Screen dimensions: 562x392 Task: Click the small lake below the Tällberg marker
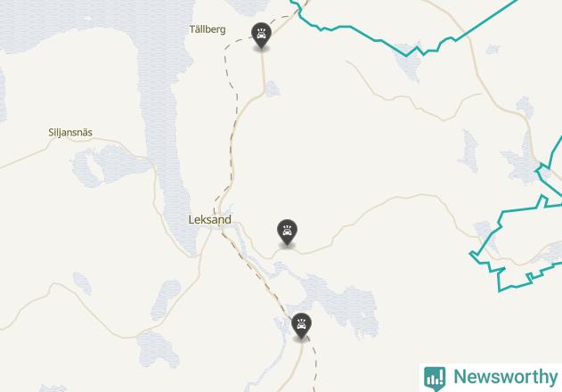[x=272, y=88]
